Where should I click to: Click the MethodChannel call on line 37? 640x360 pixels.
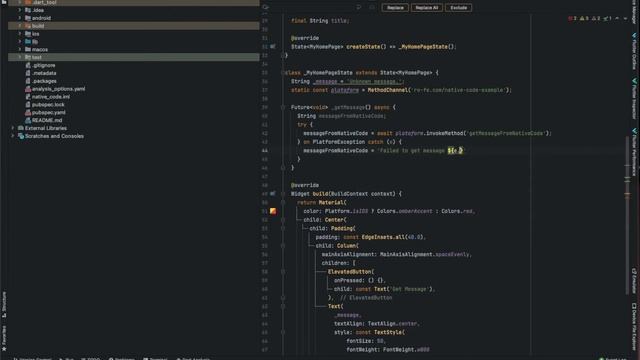tap(387, 90)
